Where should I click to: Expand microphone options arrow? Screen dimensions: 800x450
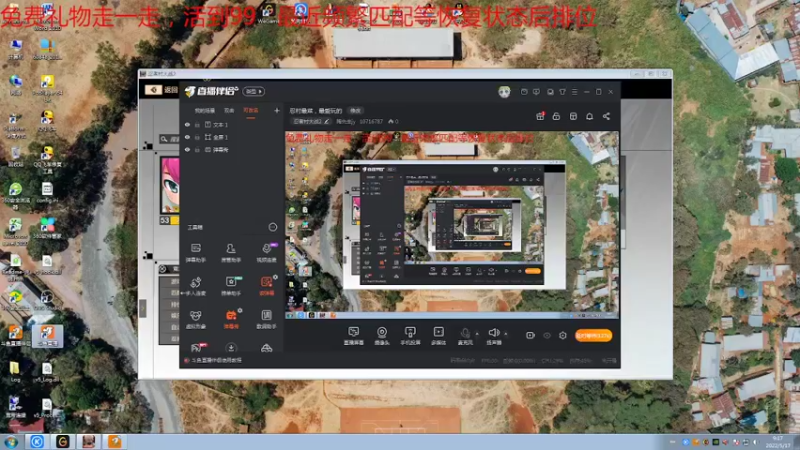[477, 334]
